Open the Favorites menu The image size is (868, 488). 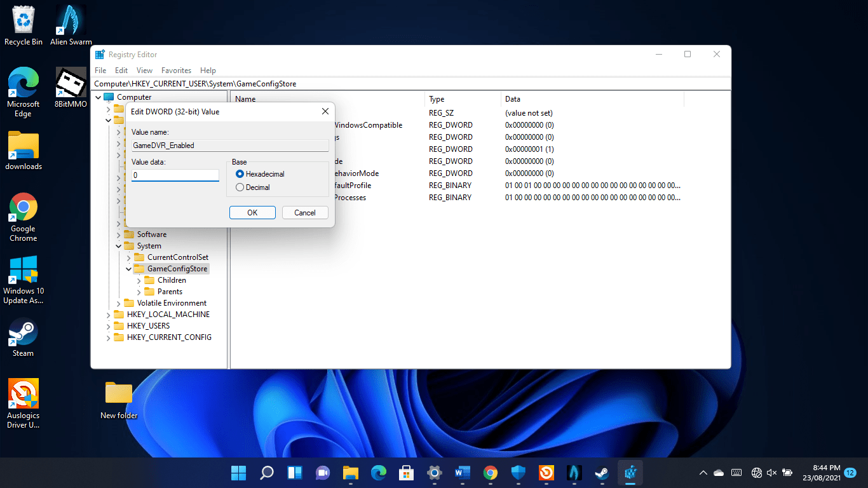coord(176,70)
